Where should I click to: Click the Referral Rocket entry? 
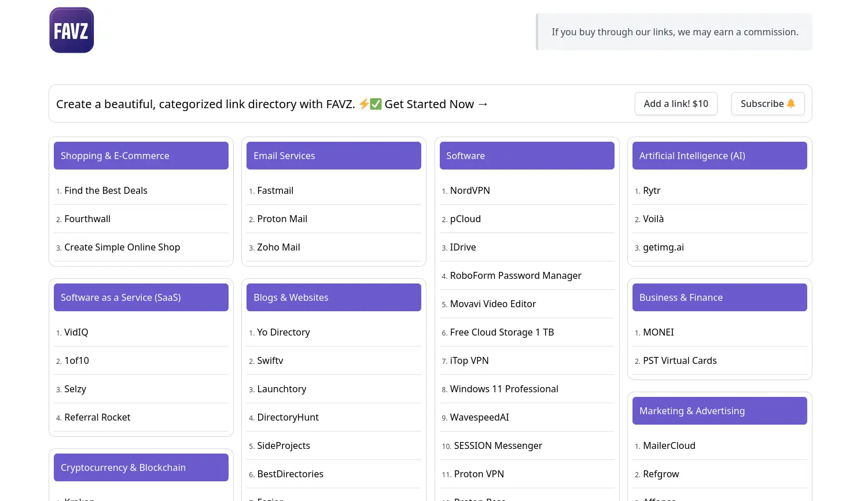tap(97, 417)
